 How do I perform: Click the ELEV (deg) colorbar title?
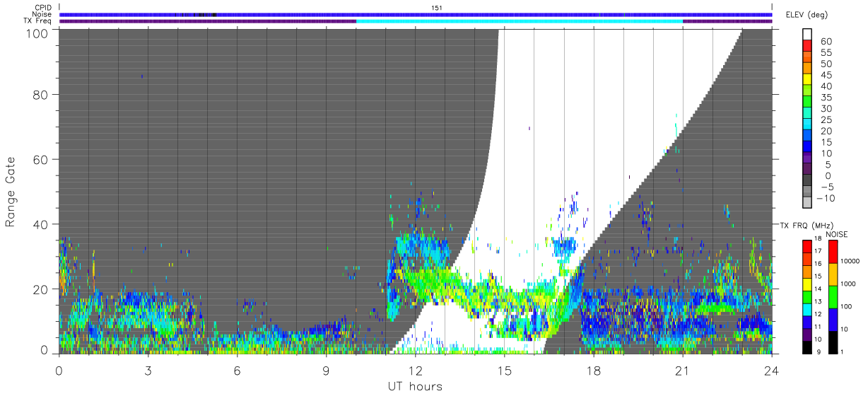point(807,14)
